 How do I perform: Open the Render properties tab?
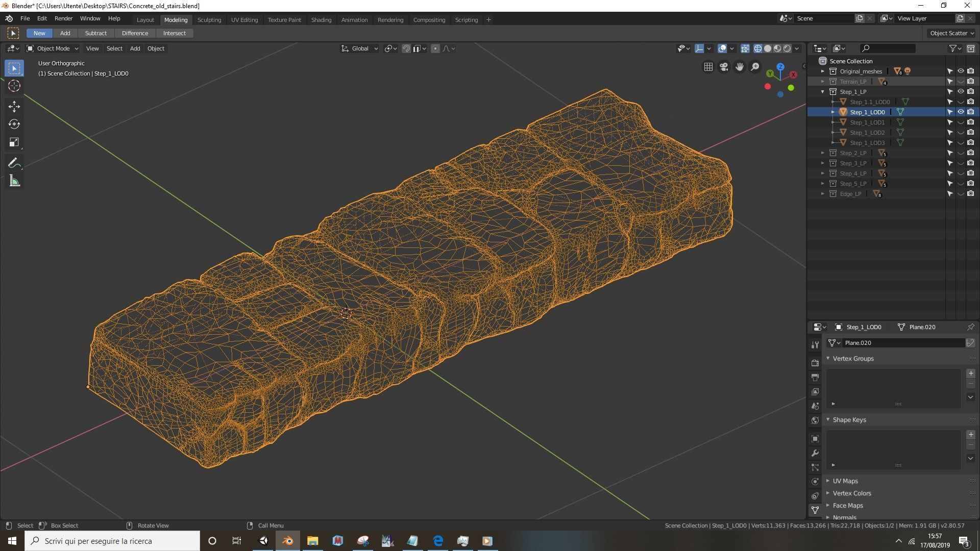pos(815,363)
